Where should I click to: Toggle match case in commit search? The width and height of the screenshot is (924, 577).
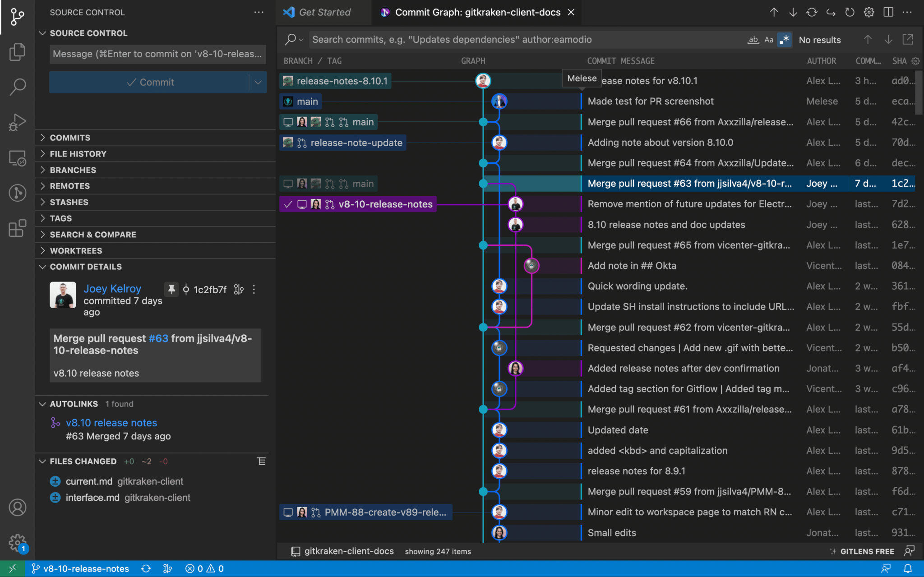768,40
